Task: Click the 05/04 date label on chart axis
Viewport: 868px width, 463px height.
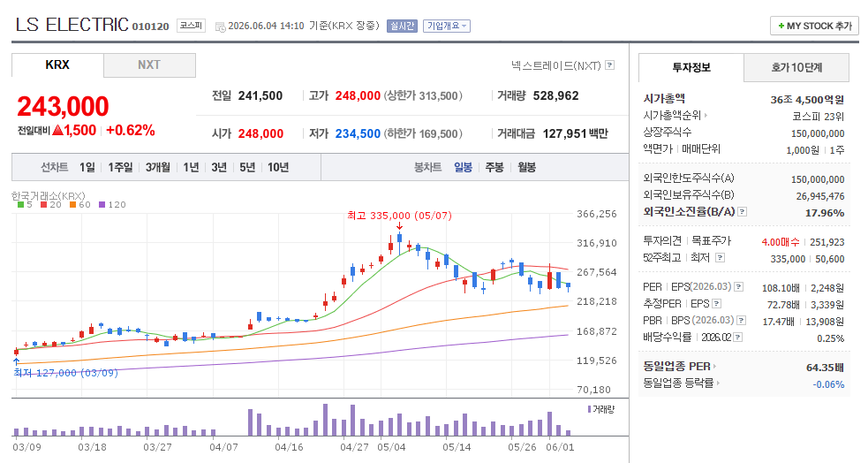Action: [x=391, y=447]
